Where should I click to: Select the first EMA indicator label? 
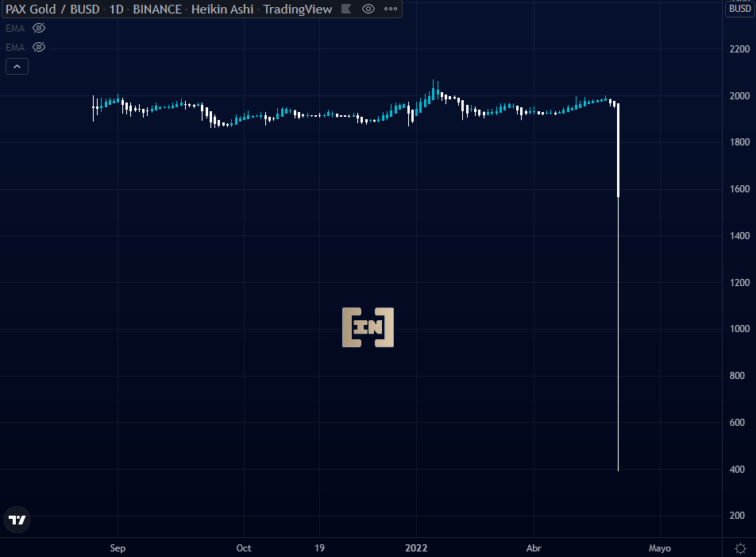coord(15,29)
